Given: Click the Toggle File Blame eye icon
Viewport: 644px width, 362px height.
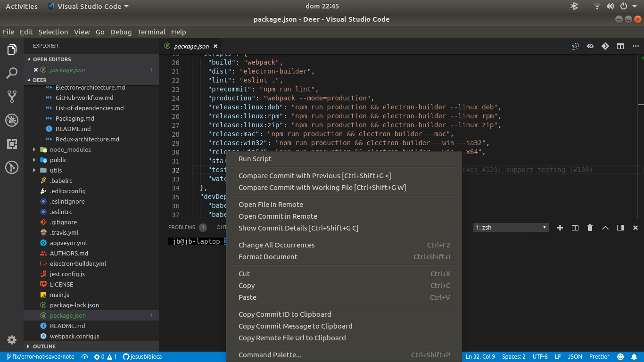Looking at the screenshot, I should (x=590, y=46).
